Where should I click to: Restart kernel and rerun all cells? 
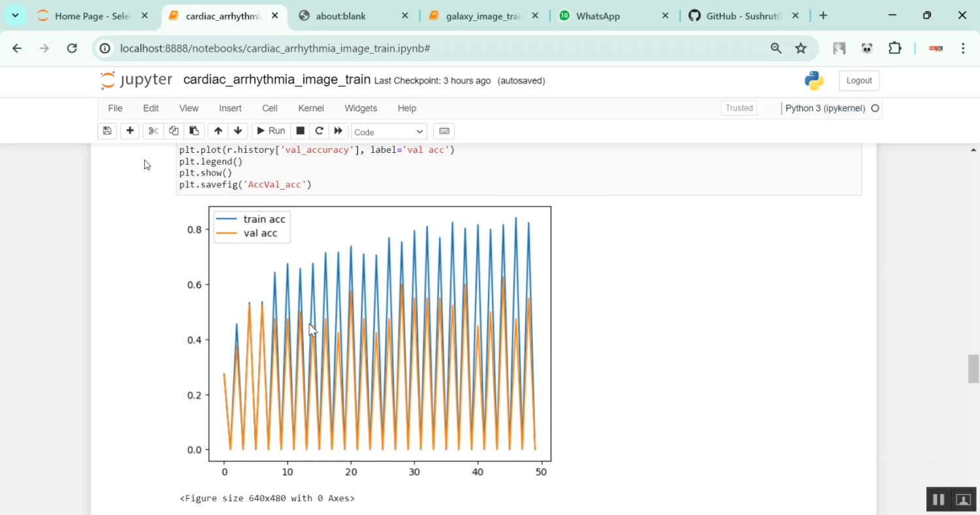point(338,131)
